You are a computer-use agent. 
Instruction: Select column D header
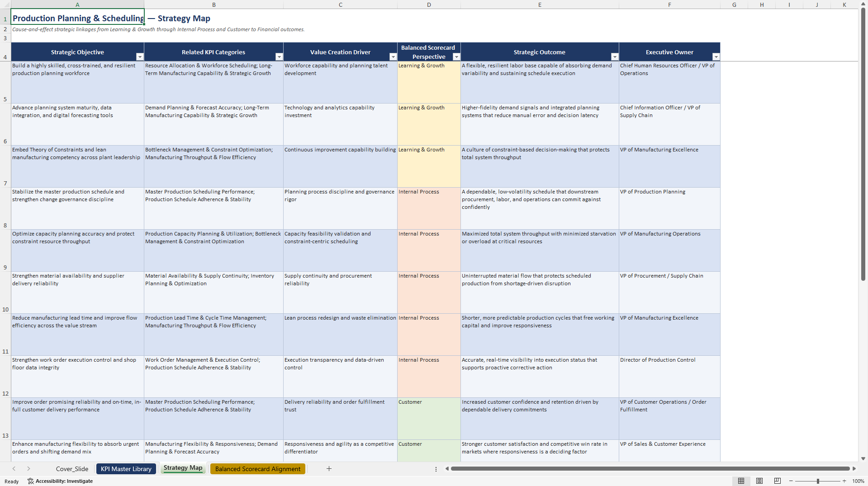click(x=429, y=5)
